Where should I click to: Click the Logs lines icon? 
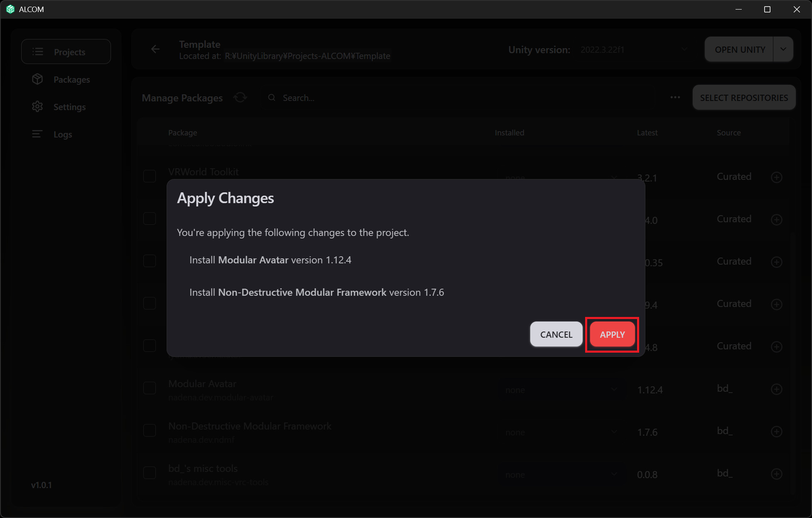coord(37,134)
